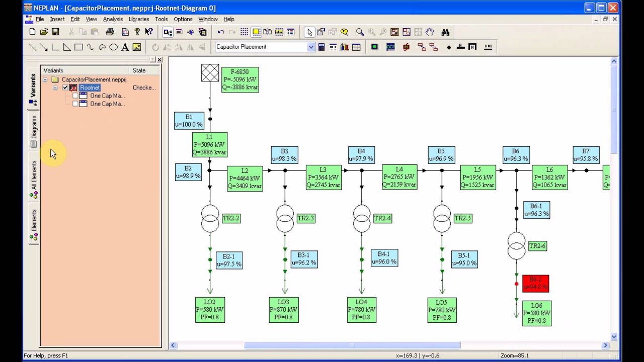Click the Undo arrow icon
Image resolution: width=644 pixels, height=362 pixels.
click(221, 32)
